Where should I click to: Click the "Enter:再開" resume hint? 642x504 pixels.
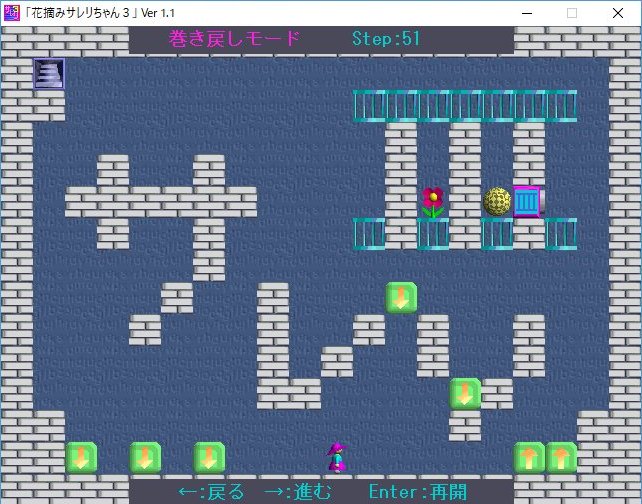[417, 491]
